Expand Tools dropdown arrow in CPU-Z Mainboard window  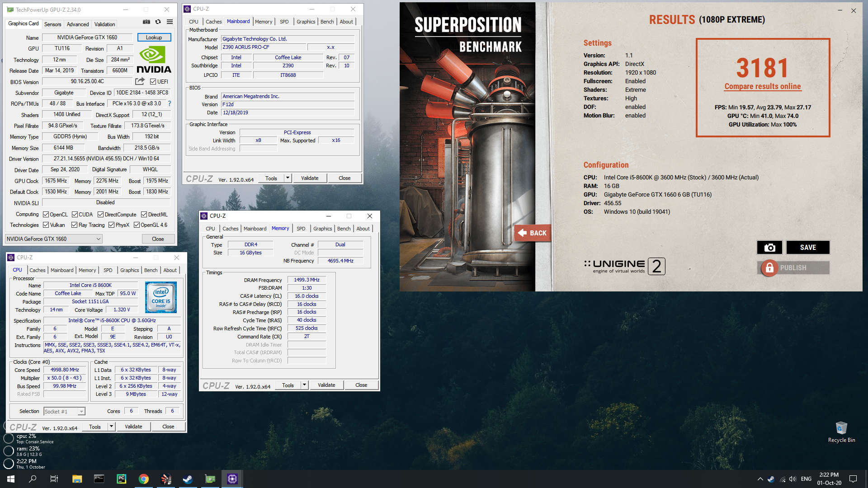[288, 178]
